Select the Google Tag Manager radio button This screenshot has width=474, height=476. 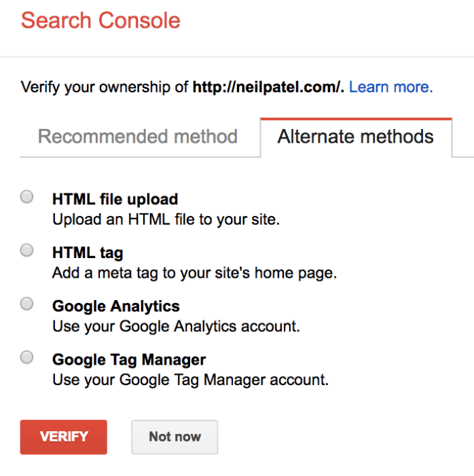[x=26, y=357]
